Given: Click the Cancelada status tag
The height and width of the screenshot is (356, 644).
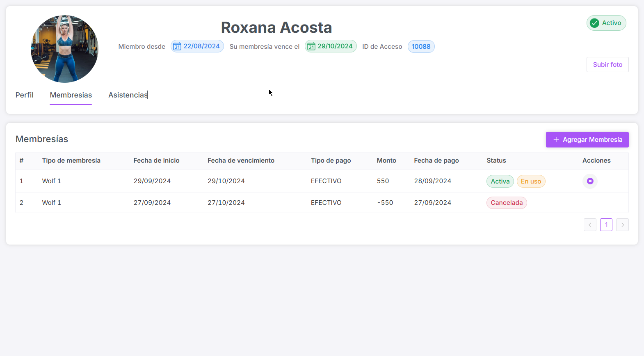Looking at the screenshot, I should (x=507, y=203).
